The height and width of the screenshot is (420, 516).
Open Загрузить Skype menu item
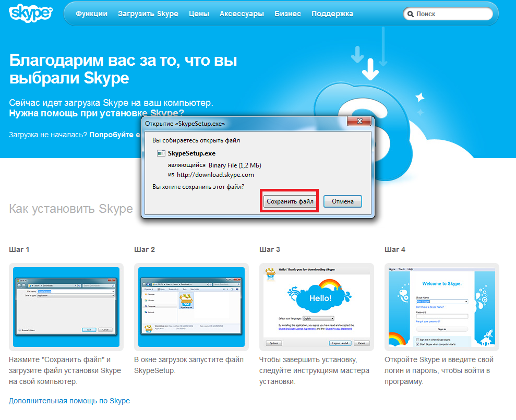(148, 14)
